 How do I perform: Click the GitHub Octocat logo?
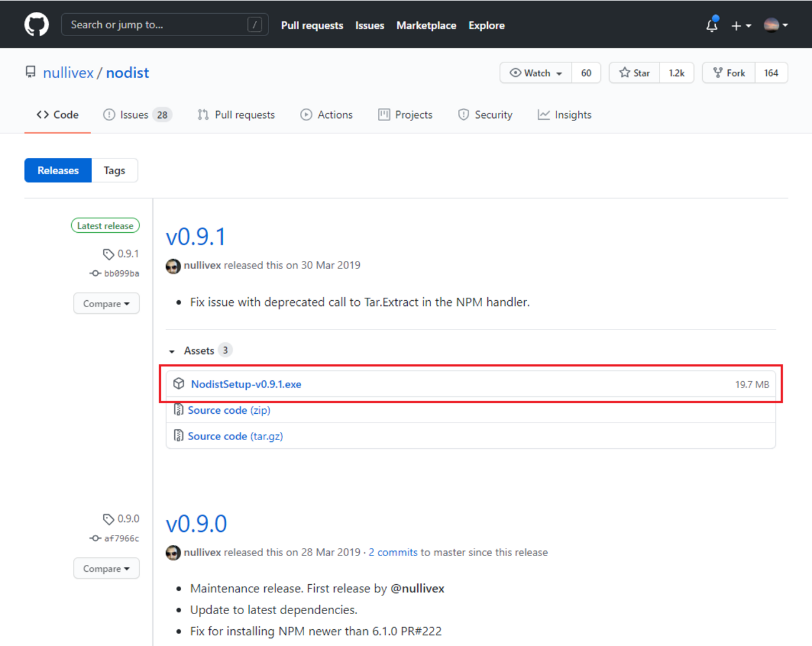click(36, 25)
